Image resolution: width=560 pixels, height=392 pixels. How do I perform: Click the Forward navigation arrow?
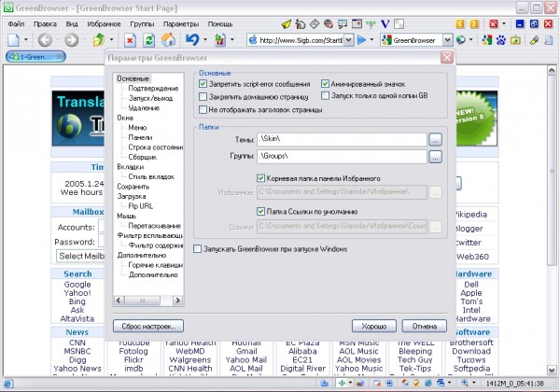click(72, 39)
